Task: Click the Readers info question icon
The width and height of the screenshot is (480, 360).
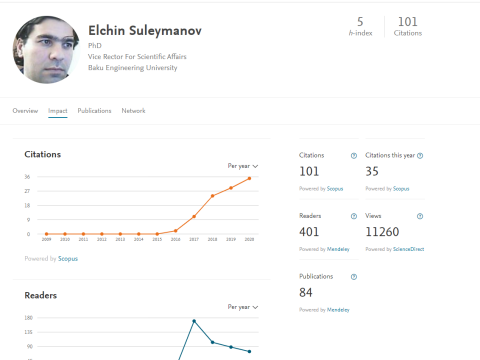Action: click(x=354, y=216)
